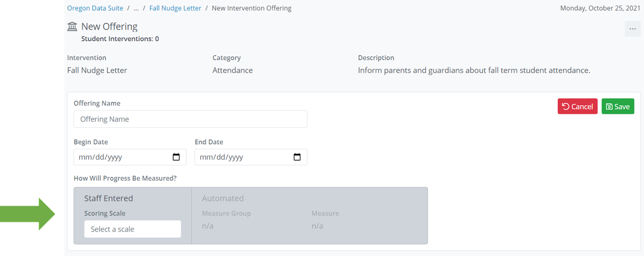Viewport: 644px width, 256px height.
Task: Click the Measure Group n/a value
Action: coord(208,226)
